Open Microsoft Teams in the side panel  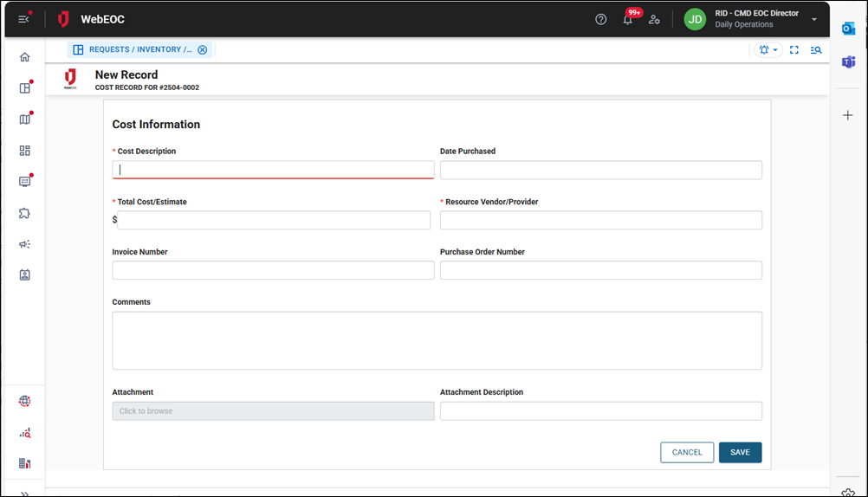[848, 61]
